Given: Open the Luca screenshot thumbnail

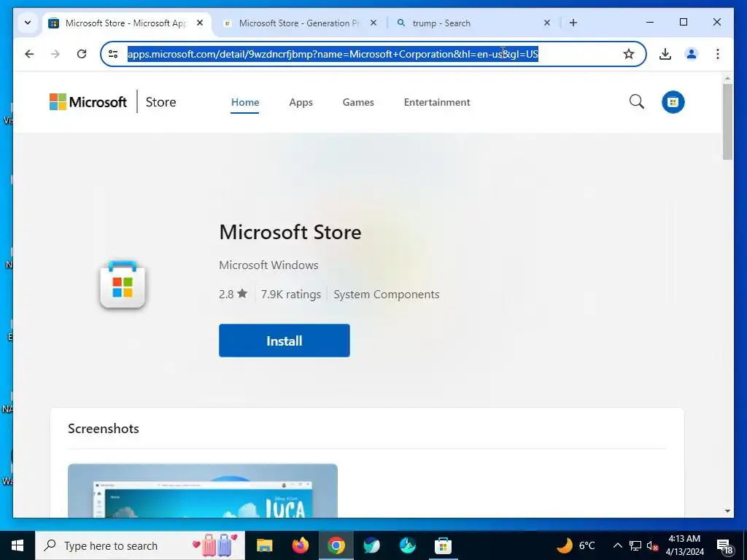Looking at the screenshot, I should 203,491.
